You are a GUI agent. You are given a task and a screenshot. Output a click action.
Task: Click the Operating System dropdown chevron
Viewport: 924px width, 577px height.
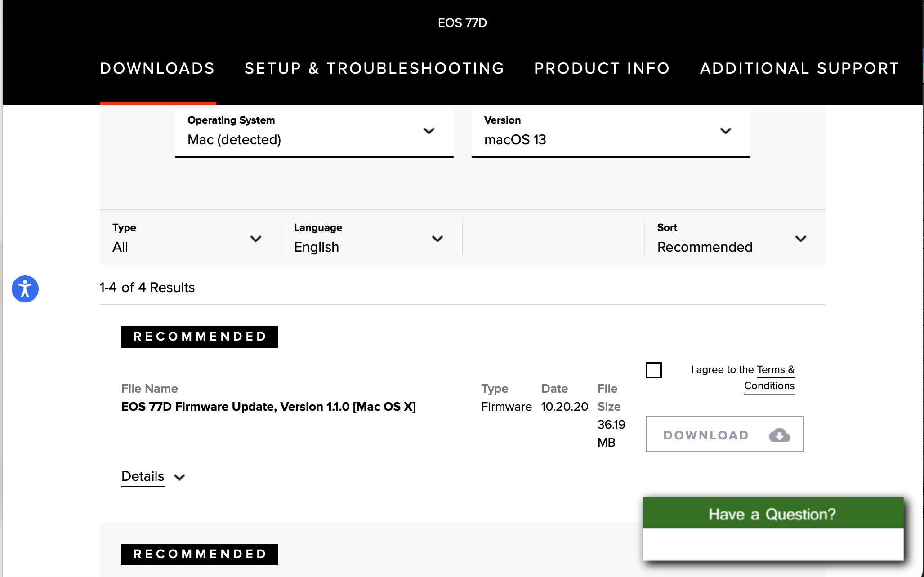pyautogui.click(x=429, y=131)
